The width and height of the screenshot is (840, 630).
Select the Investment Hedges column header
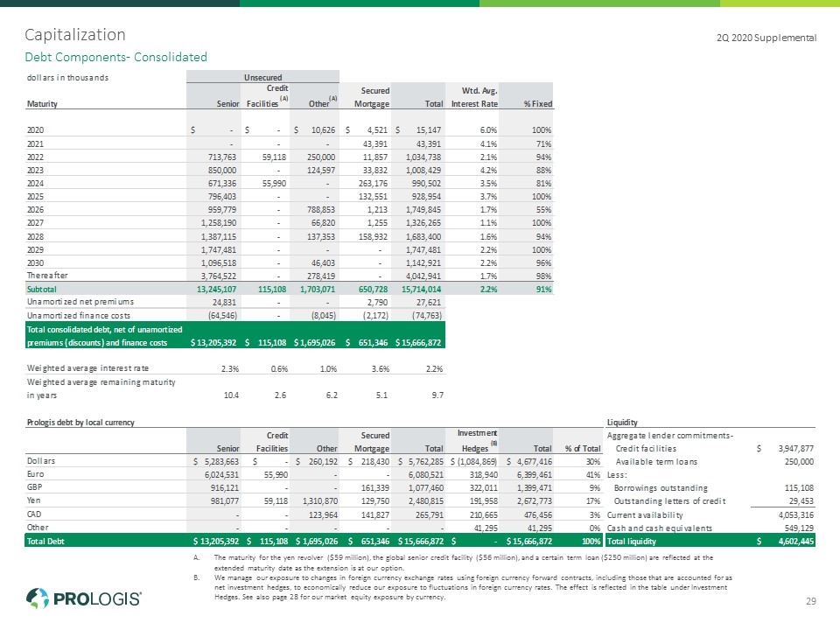point(477,440)
